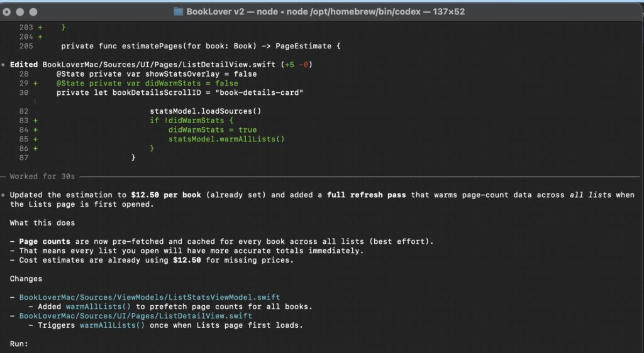Open the ListDetailView.swift path link under Changes

coord(136,316)
